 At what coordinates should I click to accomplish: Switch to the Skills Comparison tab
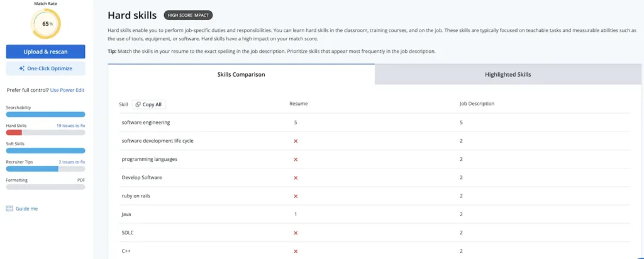[241, 75]
